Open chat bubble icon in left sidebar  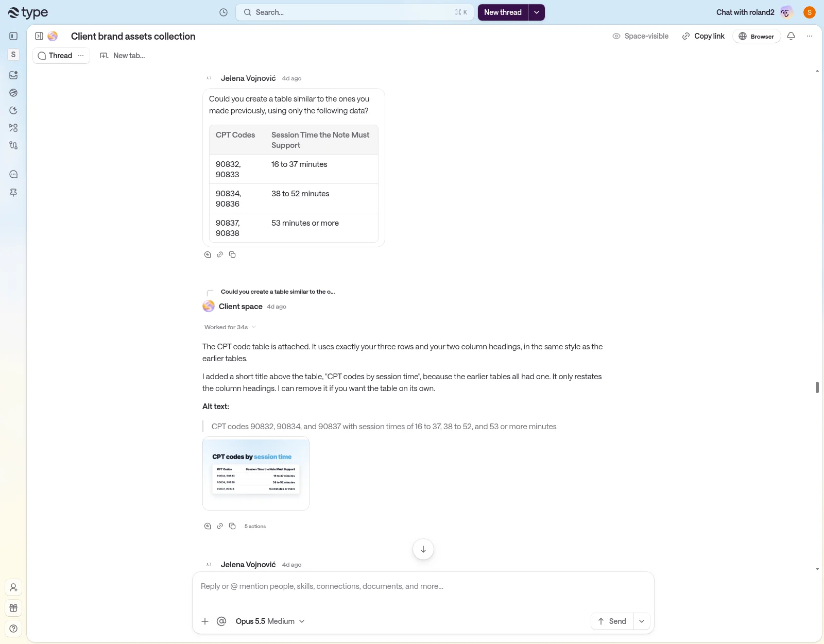(x=13, y=174)
